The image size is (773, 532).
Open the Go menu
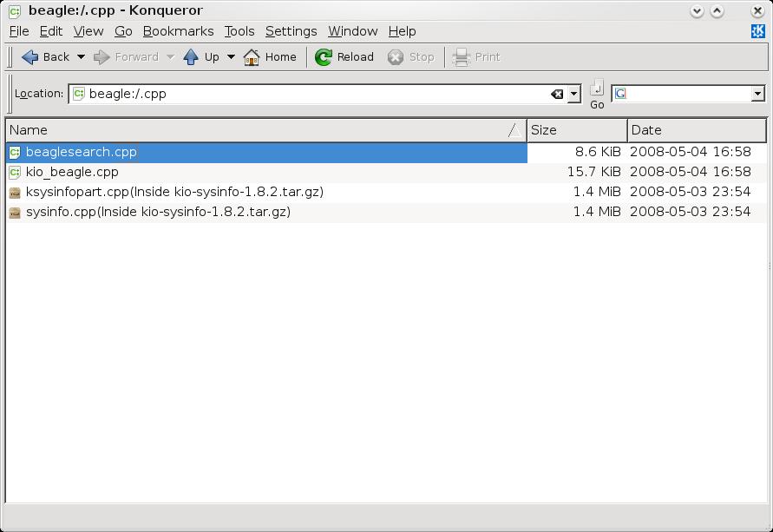coord(123,31)
